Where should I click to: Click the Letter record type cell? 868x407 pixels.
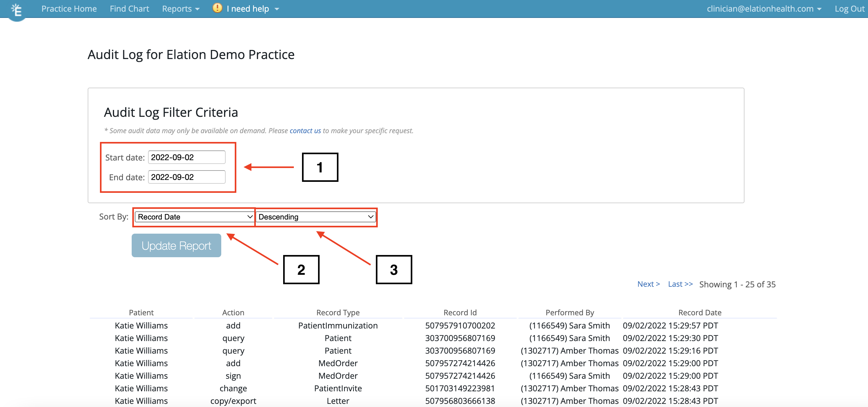coord(338,401)
